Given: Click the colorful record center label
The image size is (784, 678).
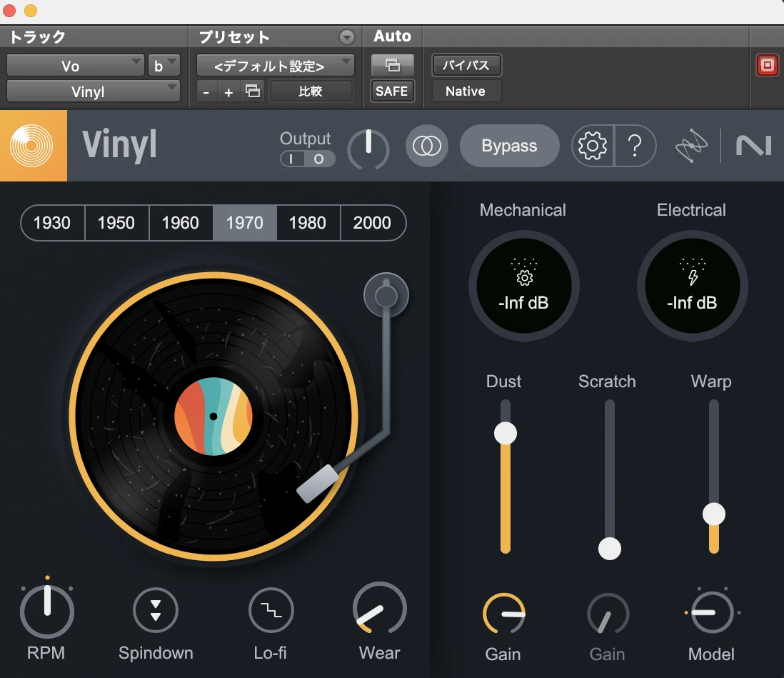Looking at the screenshot, I should [213, 417].
